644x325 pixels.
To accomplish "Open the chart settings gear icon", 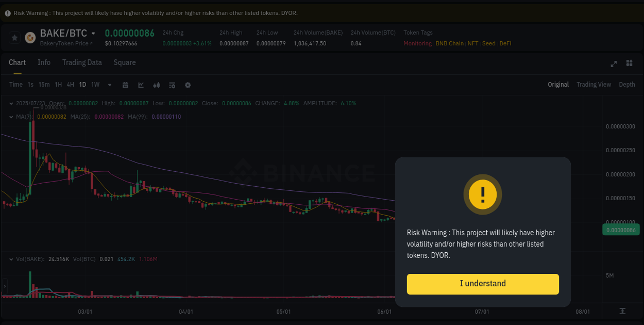I will pyautogui.click(x=188, y=85).
